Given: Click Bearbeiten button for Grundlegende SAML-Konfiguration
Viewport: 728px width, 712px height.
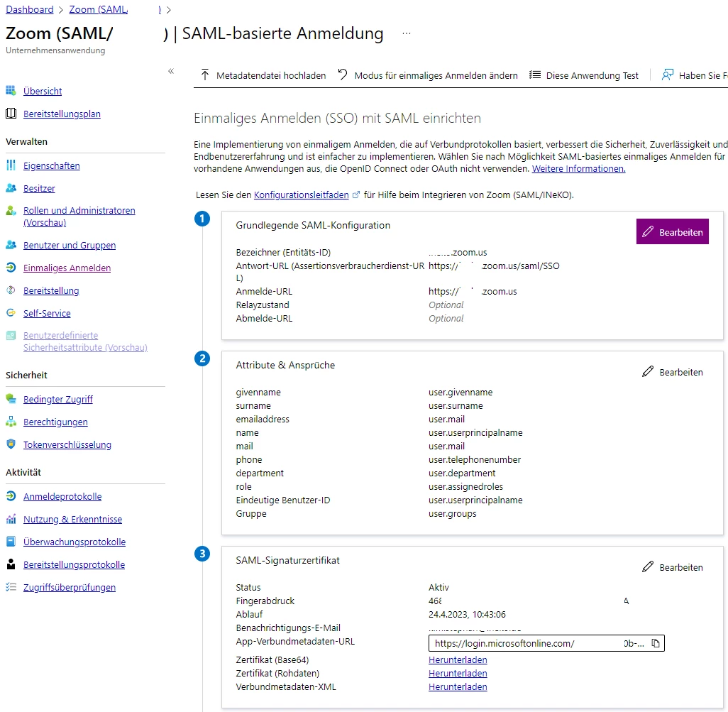Looking at the screenshot, I should coord(672,231).
